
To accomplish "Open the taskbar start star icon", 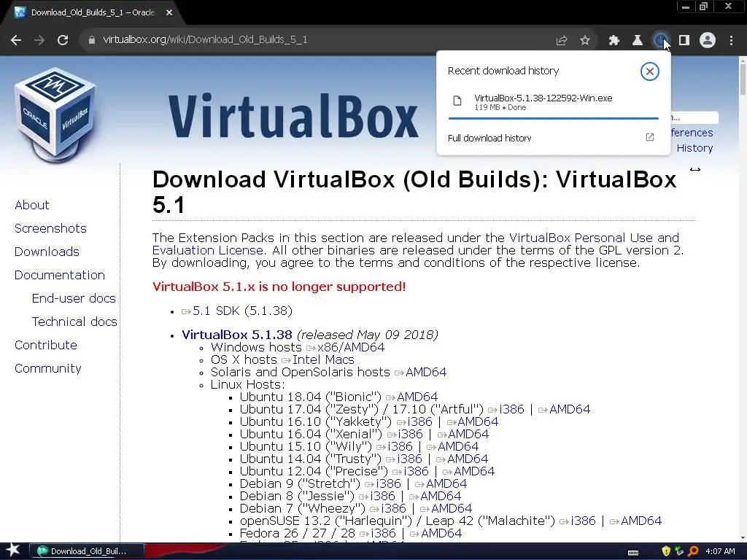I will [x=13, y=551].
